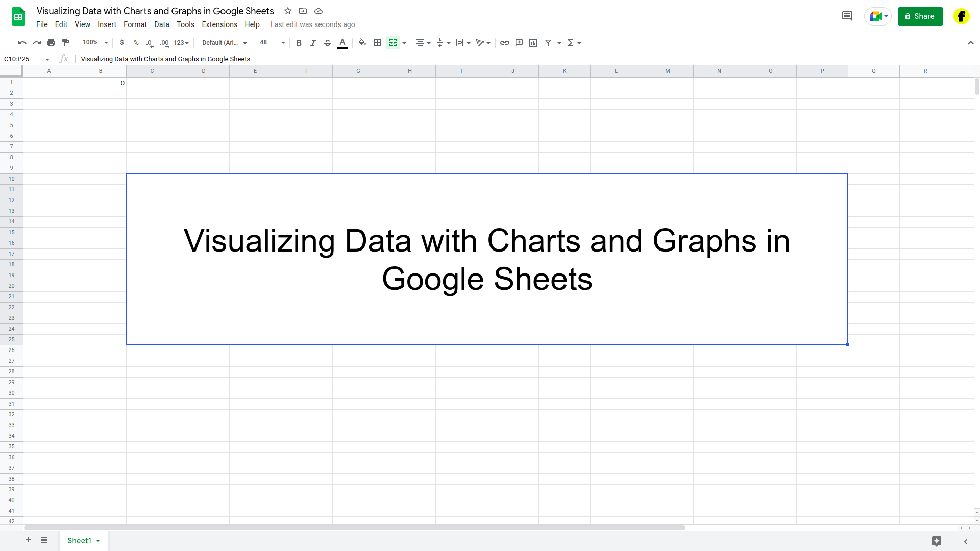Open the Insert menu
The width and height of the screenshot is (980, 551).
tap(107, 24)
